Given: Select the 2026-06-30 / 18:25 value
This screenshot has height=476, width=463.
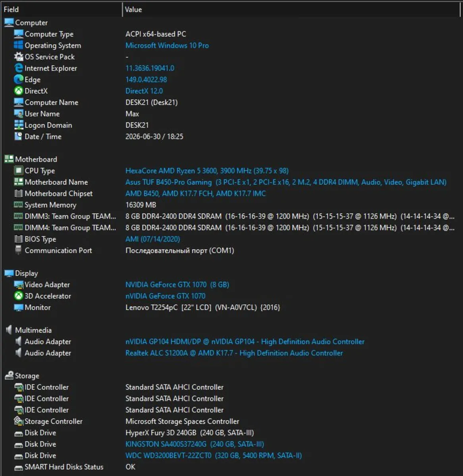Looking at the screenshot, I should [x=154, y=136].
